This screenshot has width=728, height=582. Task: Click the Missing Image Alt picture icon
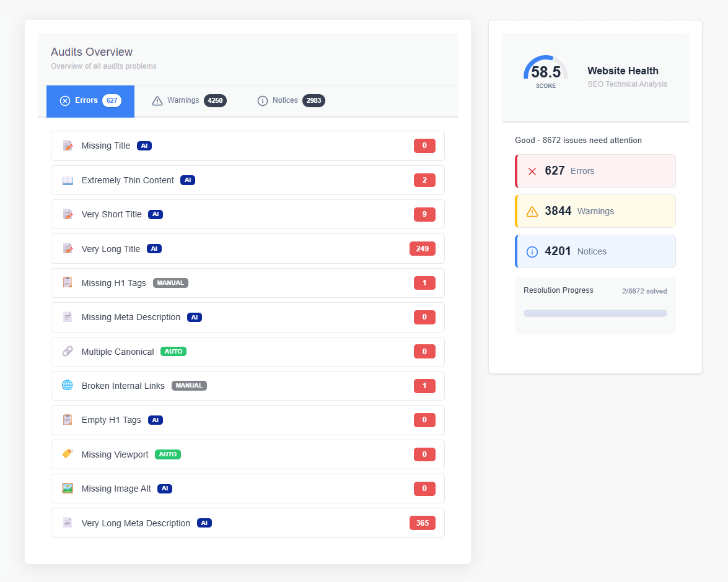coord(67,488)
